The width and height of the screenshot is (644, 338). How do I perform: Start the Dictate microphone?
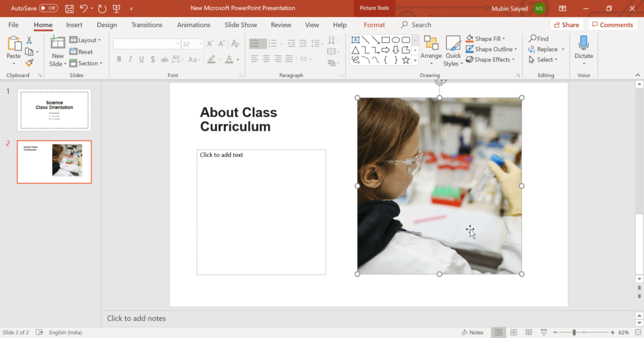[x=584, y=47]
